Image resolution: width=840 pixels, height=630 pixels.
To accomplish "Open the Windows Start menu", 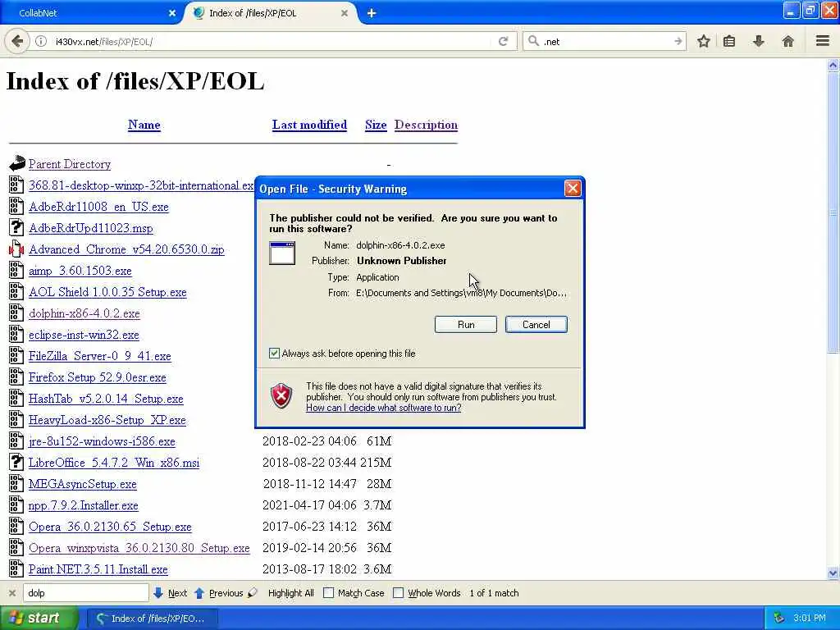I will [x=39, y=618].
